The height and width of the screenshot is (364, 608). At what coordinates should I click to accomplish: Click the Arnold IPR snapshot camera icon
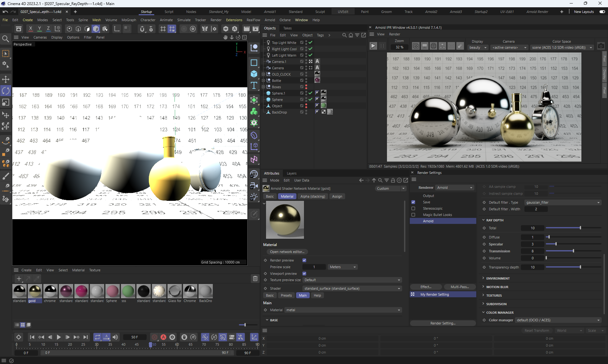pos(601,46)
